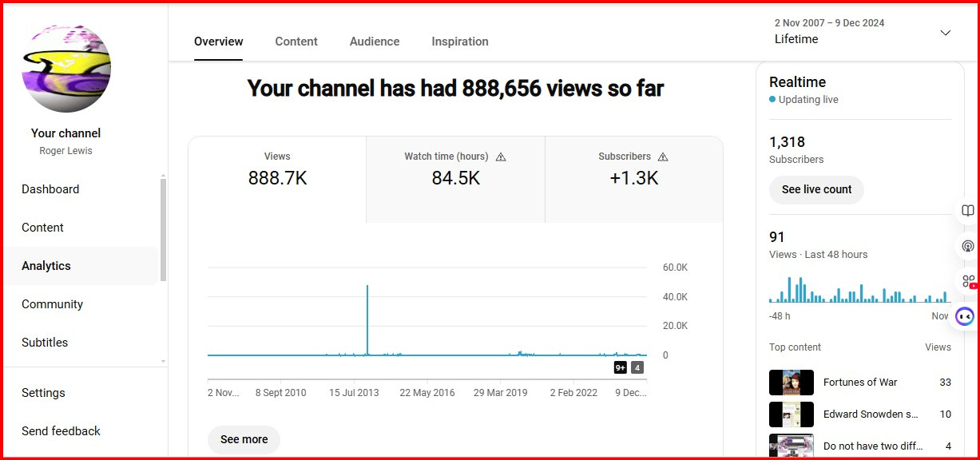
Task: Click the purple robot-face assistant icon
Action: [x=966, y=317]
